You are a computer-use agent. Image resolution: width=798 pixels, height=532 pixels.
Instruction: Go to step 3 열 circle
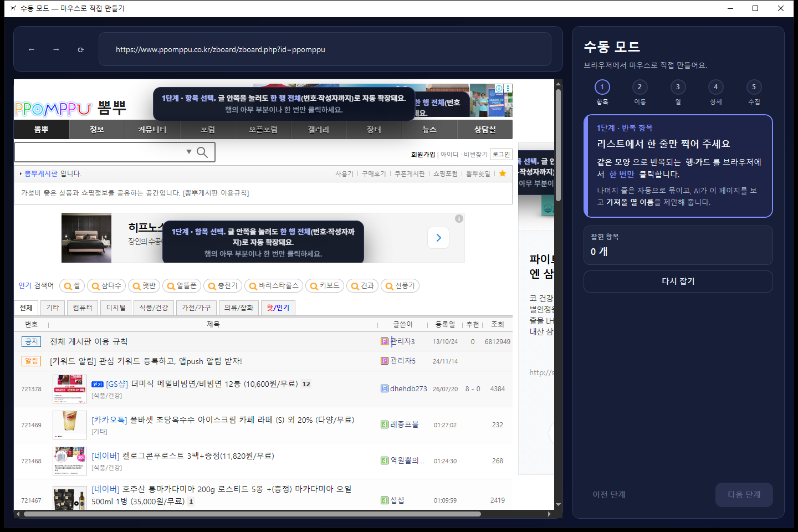pos(678,87)
